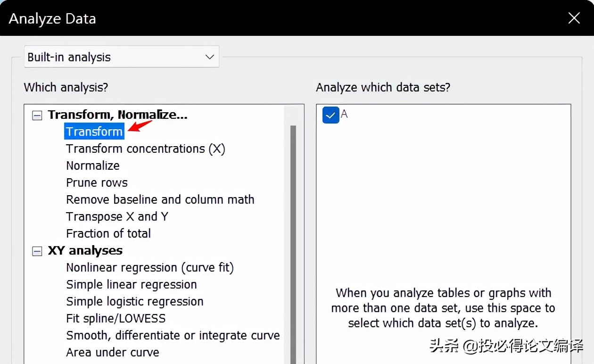The width and height of the screenshot is (594, 364).
Task: Collapse the XY analyses category
Action: (x=37, y=251)
